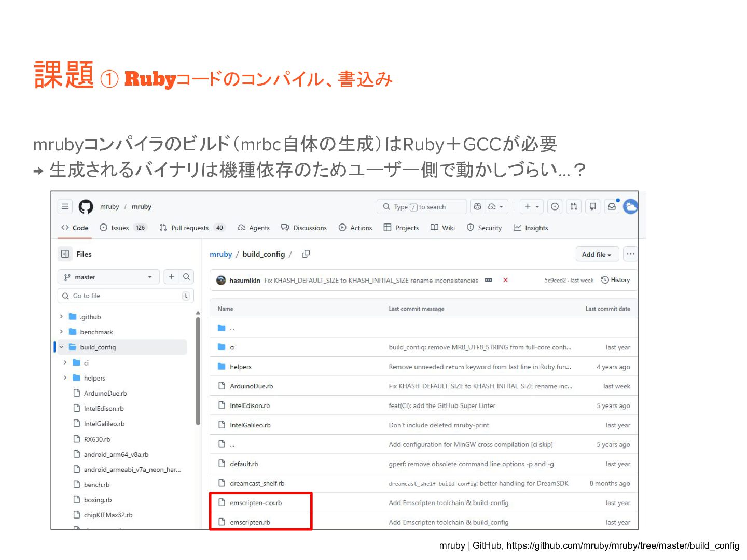Open the issues circle icon in header
Image resolution: width=747 pixels, height=560 pixels.
pos(555,206)
